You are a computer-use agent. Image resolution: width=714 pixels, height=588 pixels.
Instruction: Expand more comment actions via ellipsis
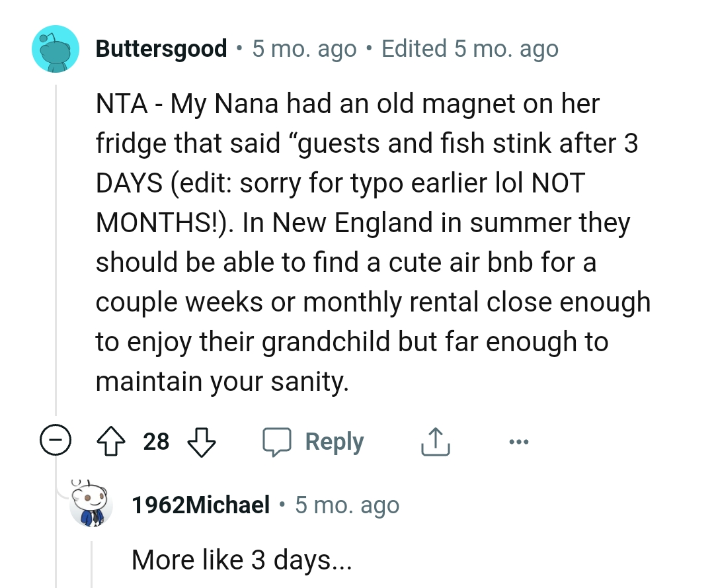[x=518, y=441]
